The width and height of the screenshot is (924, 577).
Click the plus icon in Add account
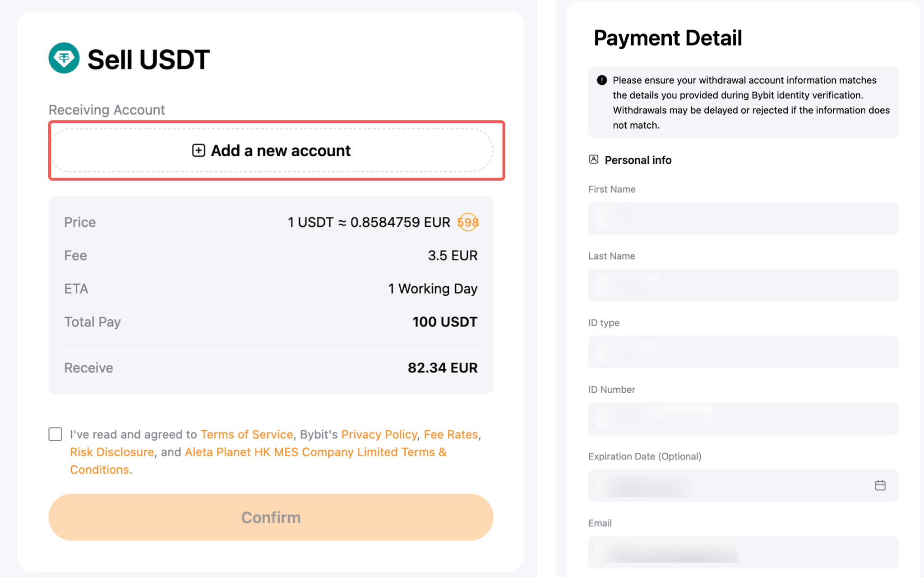click(199, 150)
